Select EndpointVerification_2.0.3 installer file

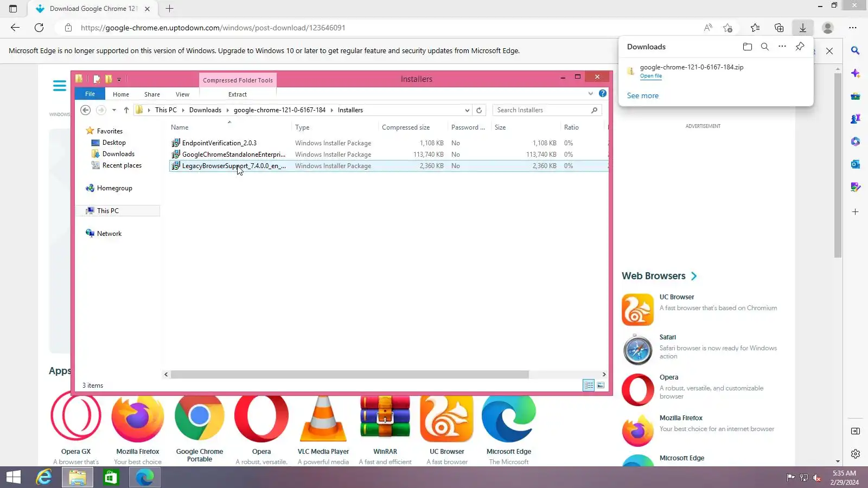point(219,143)
